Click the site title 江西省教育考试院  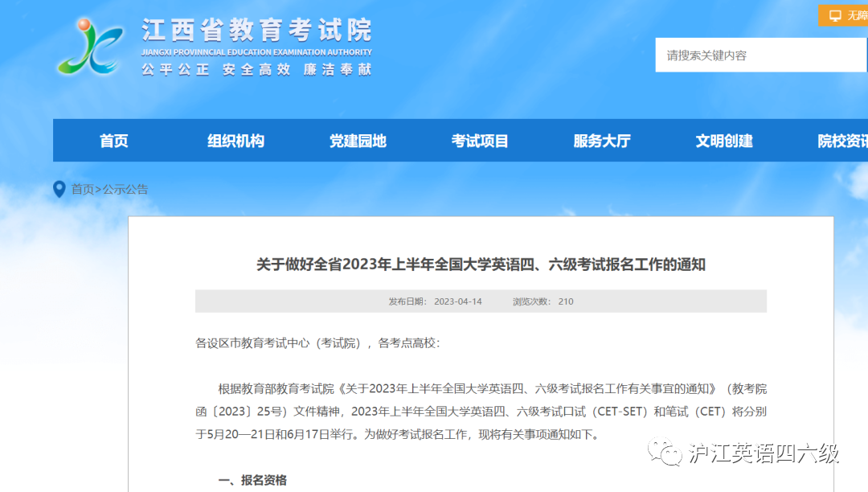[257, 30]
